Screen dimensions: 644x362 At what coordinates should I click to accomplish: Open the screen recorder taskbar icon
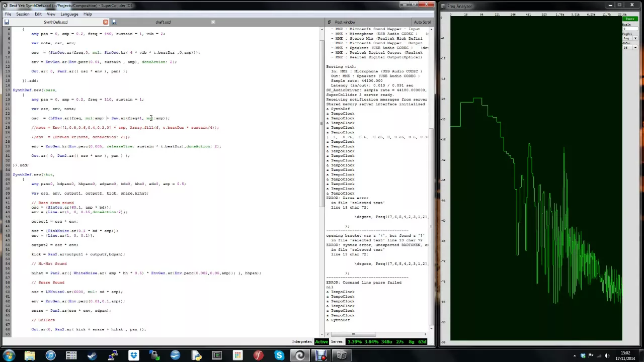point(321,355)
